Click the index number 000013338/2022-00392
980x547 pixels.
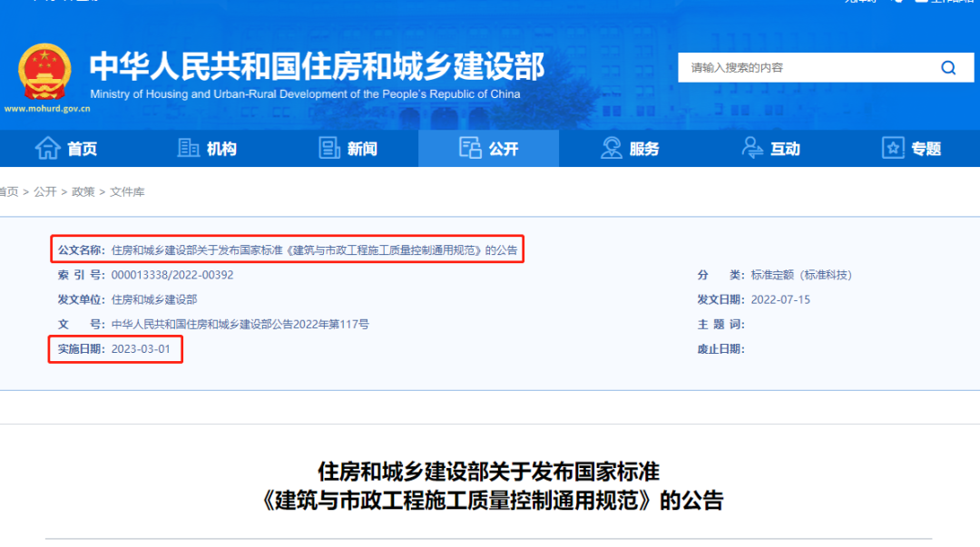(172, 275)
